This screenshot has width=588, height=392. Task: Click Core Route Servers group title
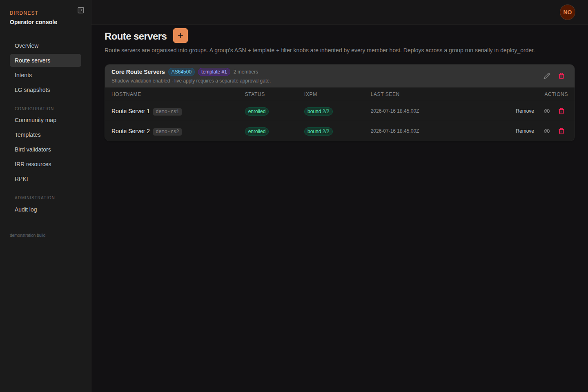click(138, 72)
